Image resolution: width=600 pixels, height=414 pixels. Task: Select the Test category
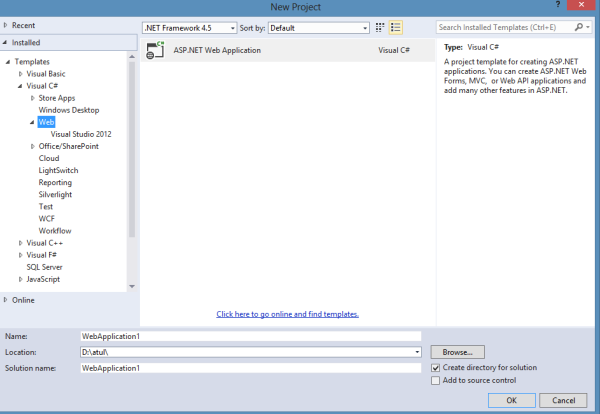click(46, 207)
